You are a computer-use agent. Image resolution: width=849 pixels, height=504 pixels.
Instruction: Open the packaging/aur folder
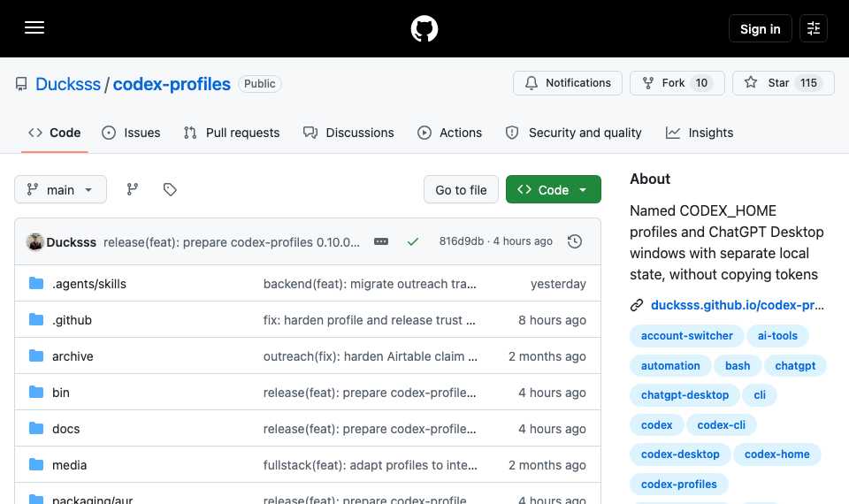93,499
